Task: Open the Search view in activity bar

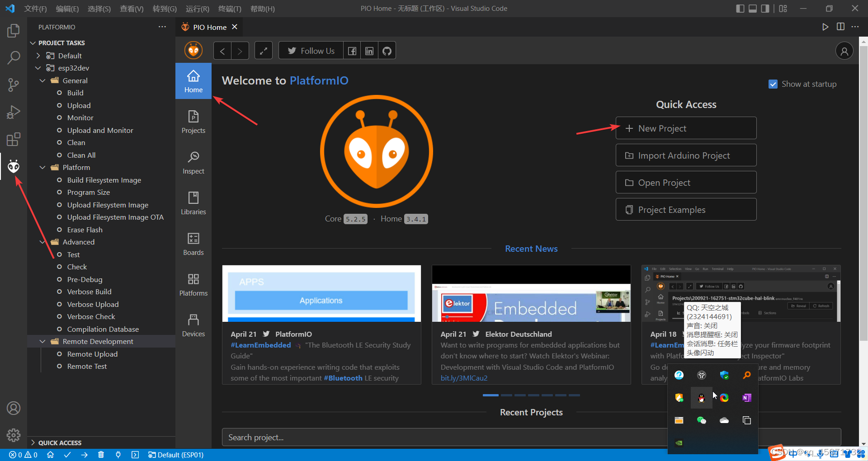Action: click(x=14, y=58)
